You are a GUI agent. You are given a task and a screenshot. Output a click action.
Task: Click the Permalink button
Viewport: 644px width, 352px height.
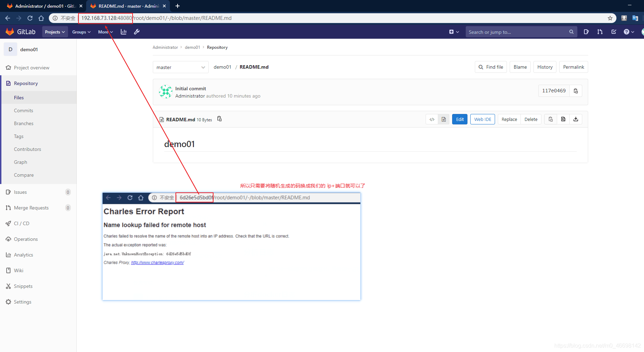click(574, 67)
